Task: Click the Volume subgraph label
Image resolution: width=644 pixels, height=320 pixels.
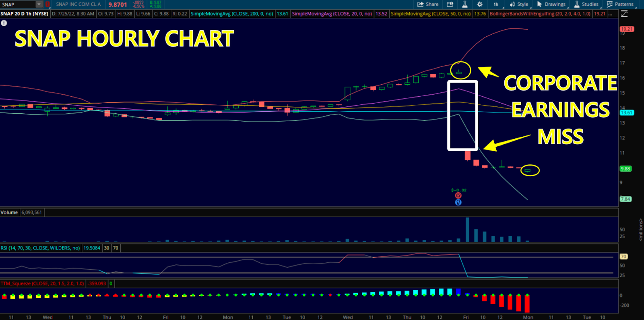Action: click(9, 212)
